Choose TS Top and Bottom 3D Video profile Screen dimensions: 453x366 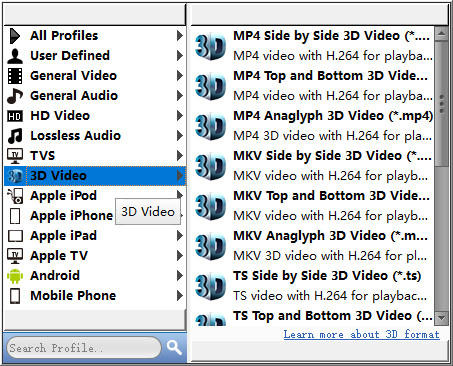(313, 316)
